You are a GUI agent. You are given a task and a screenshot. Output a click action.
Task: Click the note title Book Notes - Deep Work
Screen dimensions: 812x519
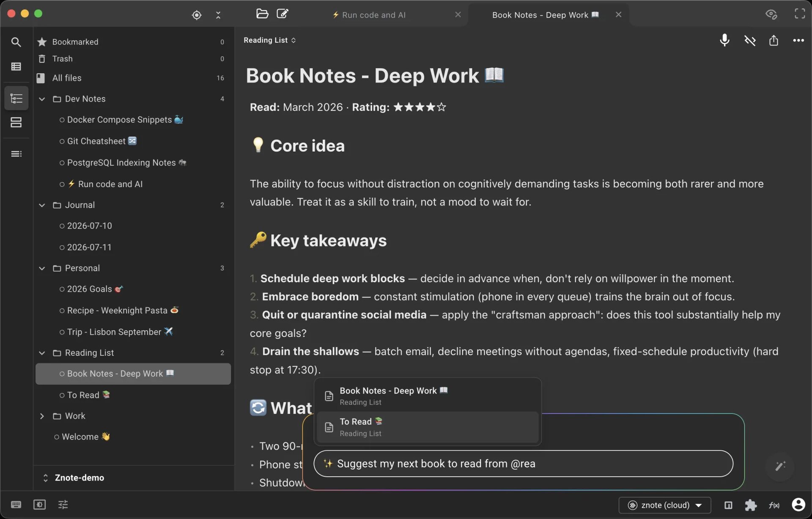(375, 76)
